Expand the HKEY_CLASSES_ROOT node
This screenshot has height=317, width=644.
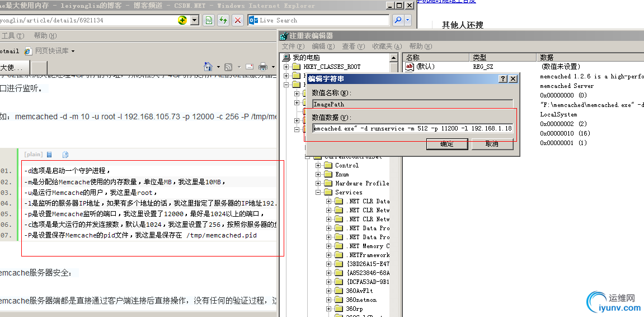(286, 67)
